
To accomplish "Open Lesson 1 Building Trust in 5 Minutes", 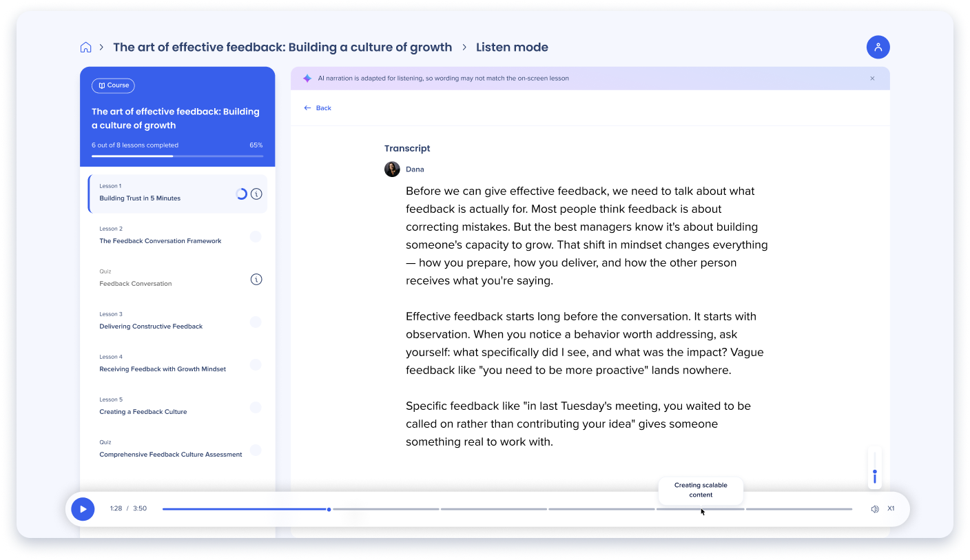I will (177, 194).
